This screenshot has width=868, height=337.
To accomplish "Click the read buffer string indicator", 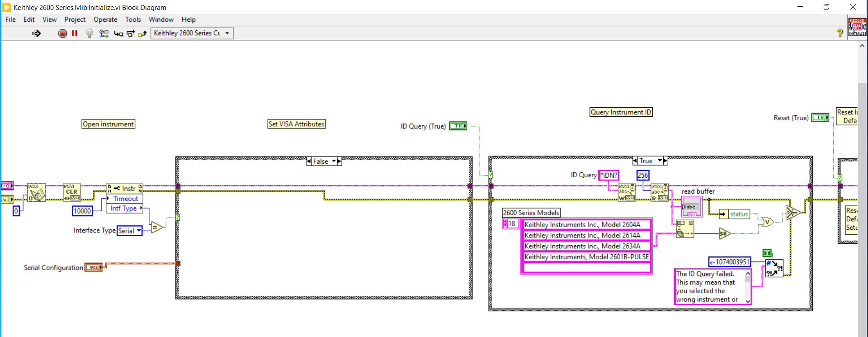I will [692, 207].
